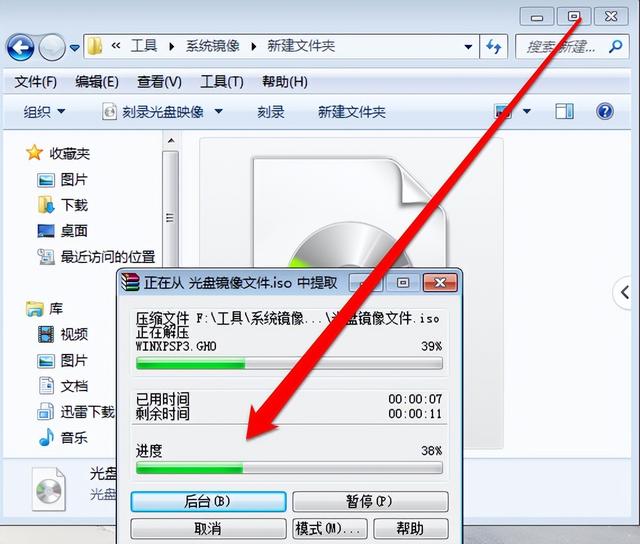Go back with the blue Back arrow
640x544 pixels.
pos(20,48)
